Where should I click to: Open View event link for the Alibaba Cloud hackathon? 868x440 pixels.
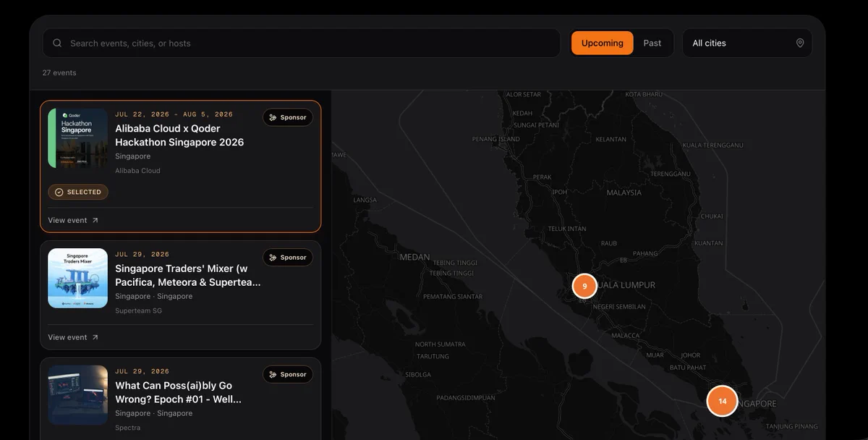[x=73, y=220]
